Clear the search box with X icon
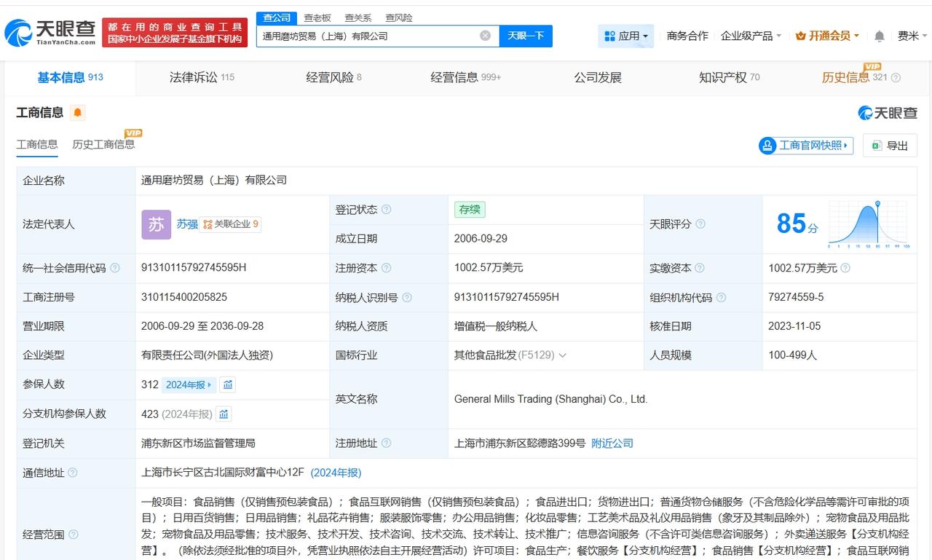Image resolution: width=932 pixels, height=560 pixels. pyautogui.click(x=485, y=36)
